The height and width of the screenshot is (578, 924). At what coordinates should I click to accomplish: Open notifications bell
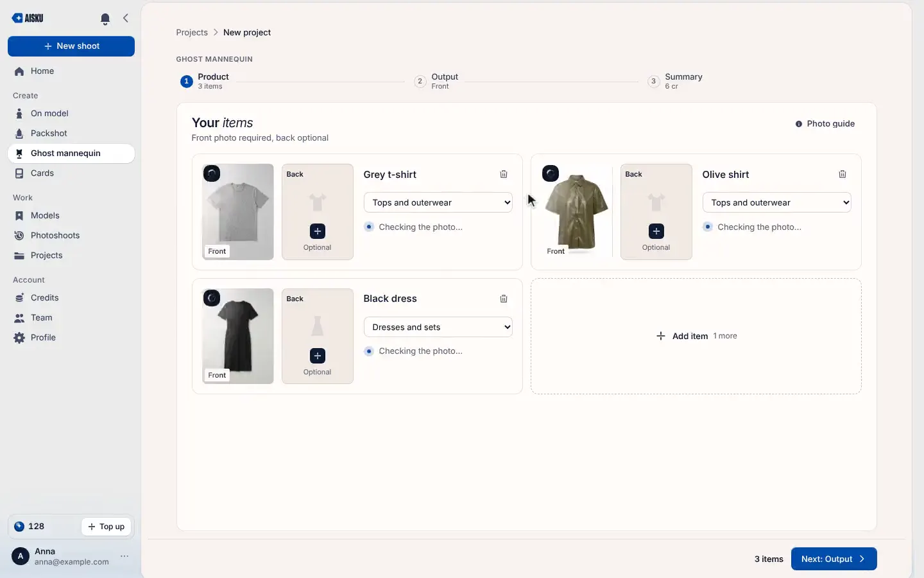coord(105,19)
